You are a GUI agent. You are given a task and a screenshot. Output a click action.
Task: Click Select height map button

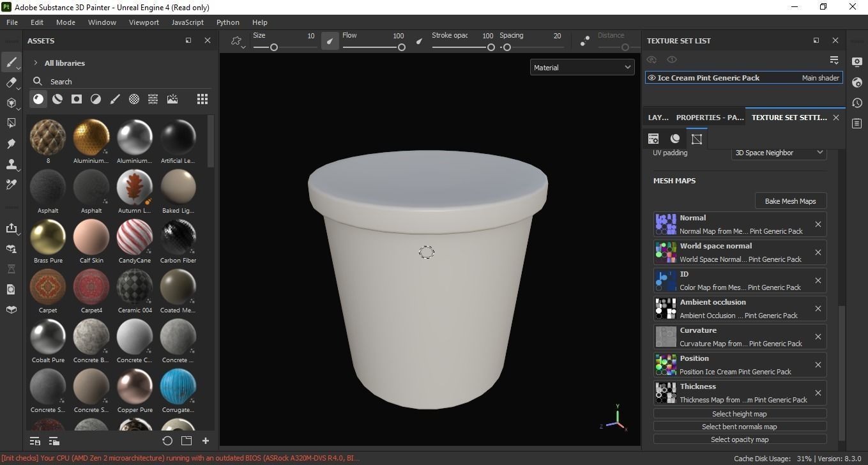[740, 414]
